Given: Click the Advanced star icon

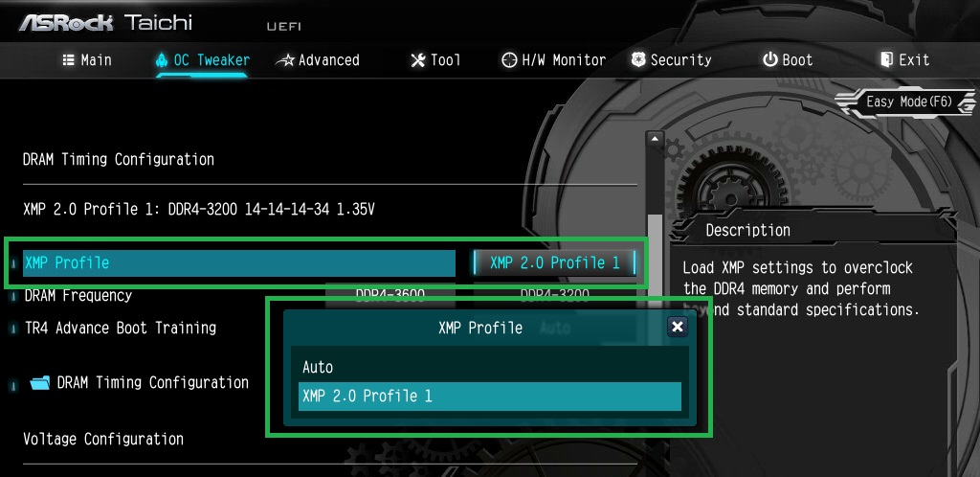Looking at the screenshot, I should pos(285,60).
